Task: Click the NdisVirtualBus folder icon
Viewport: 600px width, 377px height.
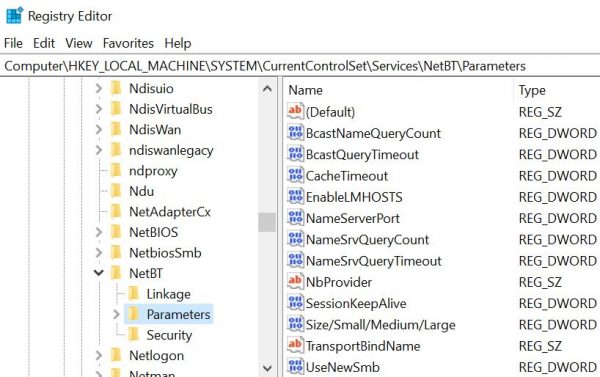Action: coord(116,109)
